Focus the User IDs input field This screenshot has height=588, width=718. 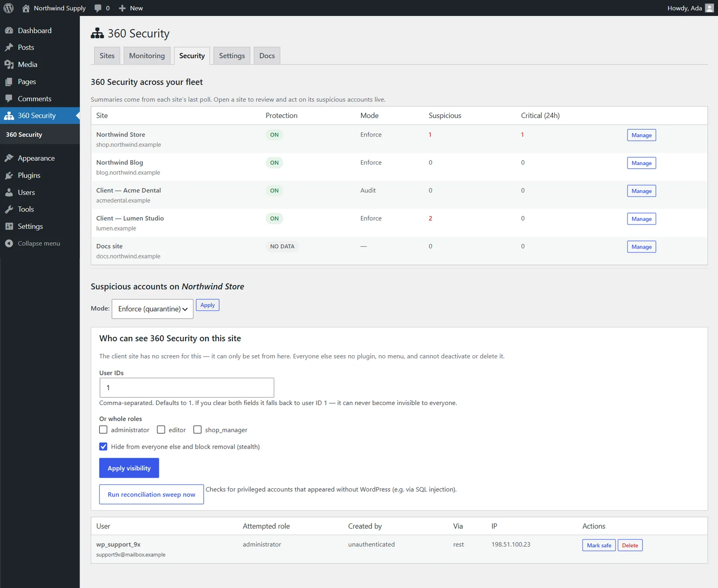(187, 388)
